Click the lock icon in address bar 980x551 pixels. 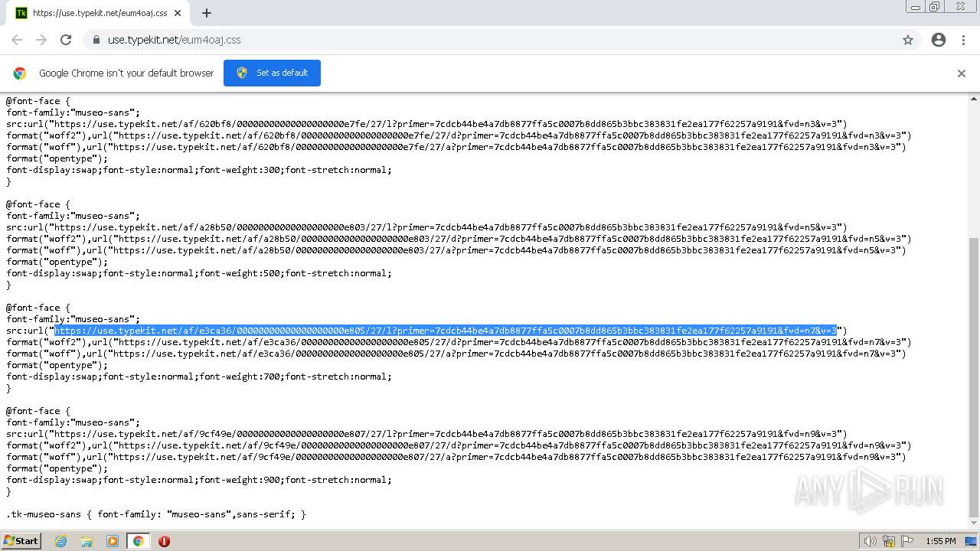(96, 40)
